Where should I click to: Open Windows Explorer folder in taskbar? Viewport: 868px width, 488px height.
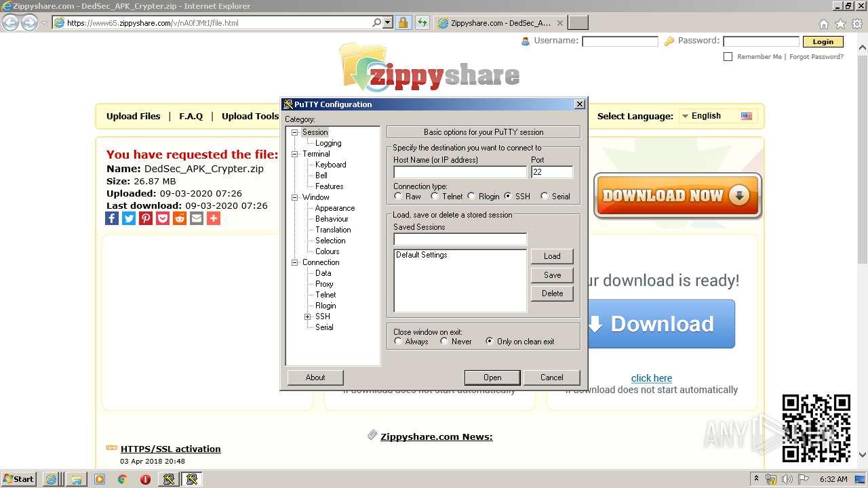76,479
